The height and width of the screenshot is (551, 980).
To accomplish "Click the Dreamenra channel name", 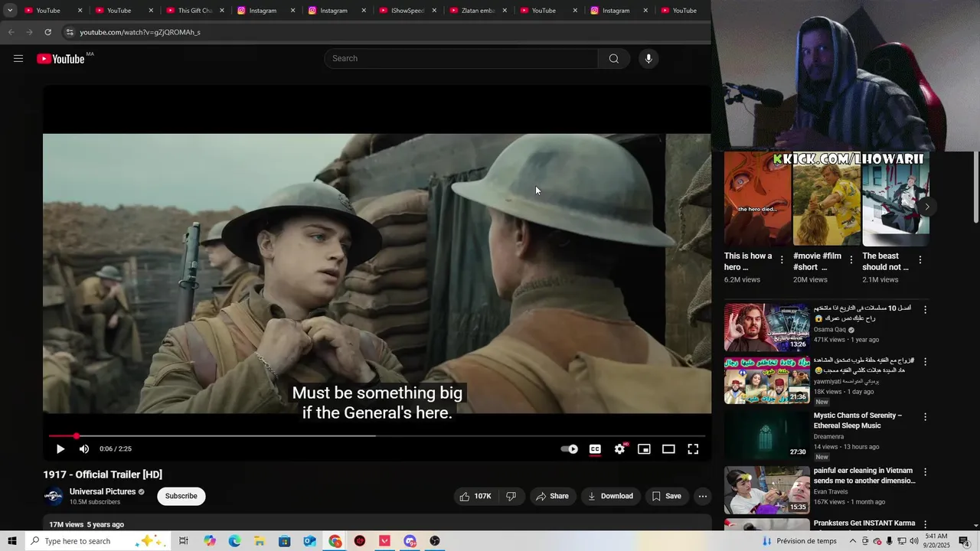I will click(828, 437).
